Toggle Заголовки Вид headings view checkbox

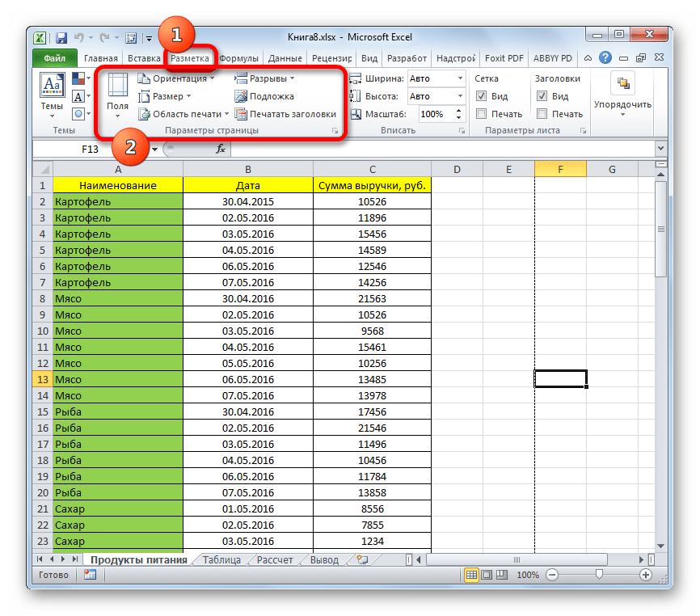click(x=542, y=96)
